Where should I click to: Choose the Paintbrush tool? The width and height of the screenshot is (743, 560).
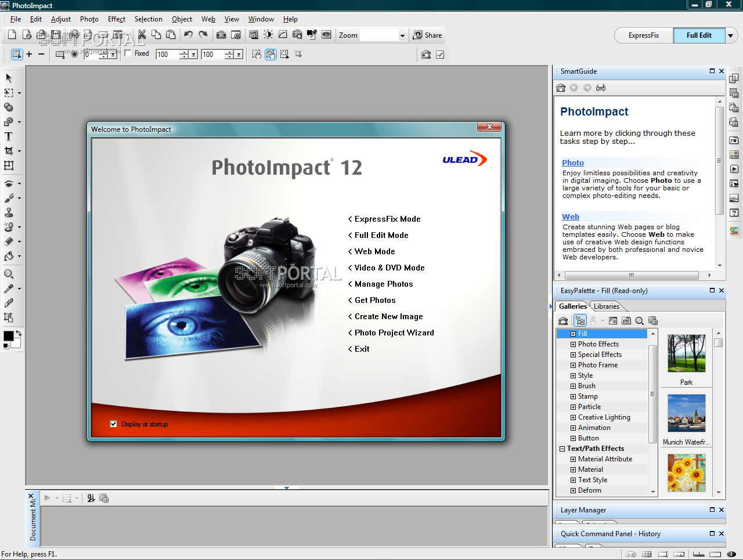click(x=9, y=198)
